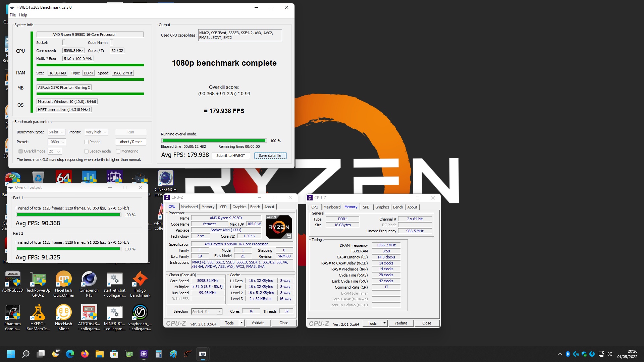
Task: Open TechPowerUp GPU-Z desktop icon
Action: [x=38, y=284]
